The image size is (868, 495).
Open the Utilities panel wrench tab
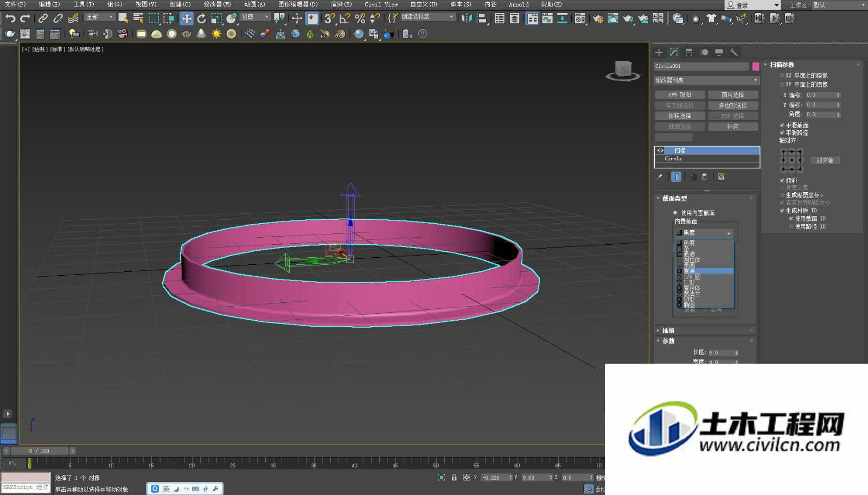733,52
